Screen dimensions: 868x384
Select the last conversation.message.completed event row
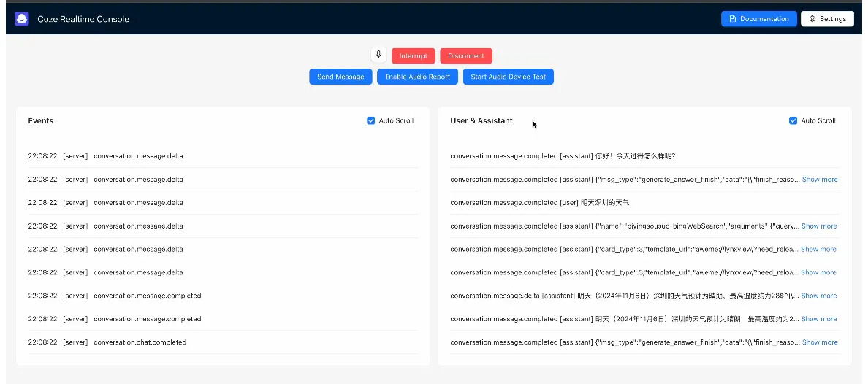pyautogui.click(x=223, y=319)
